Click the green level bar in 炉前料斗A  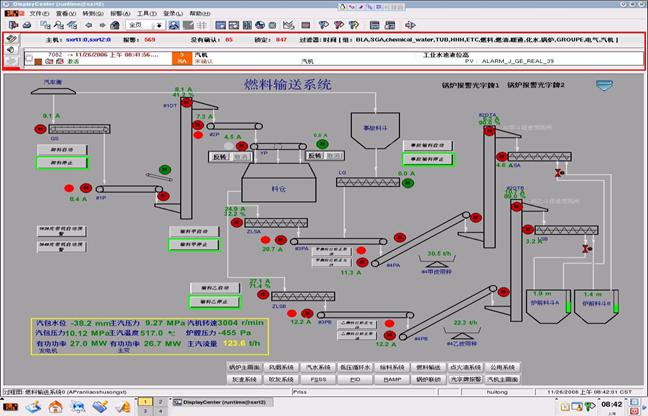[568, 307]
